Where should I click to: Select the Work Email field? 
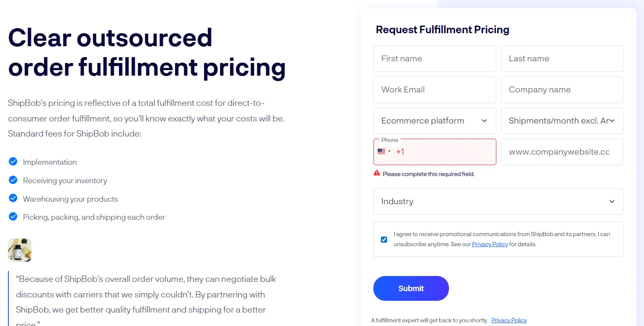click(x=434, y=89)
